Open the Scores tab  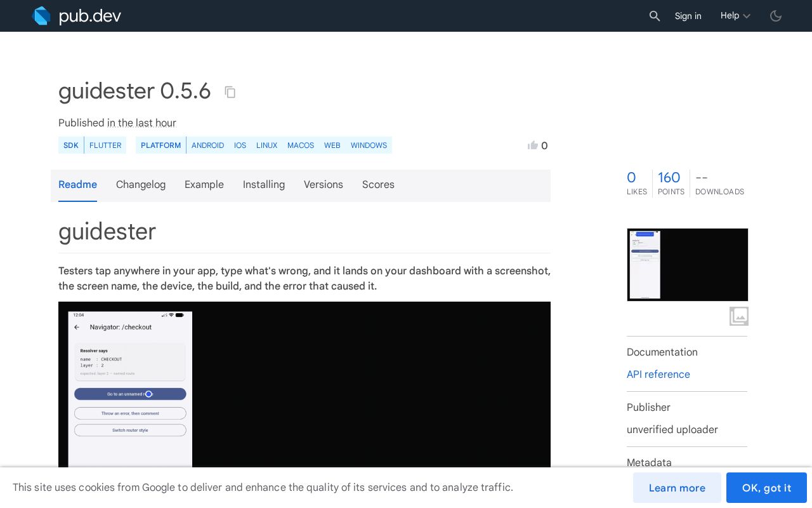[378, 185]
